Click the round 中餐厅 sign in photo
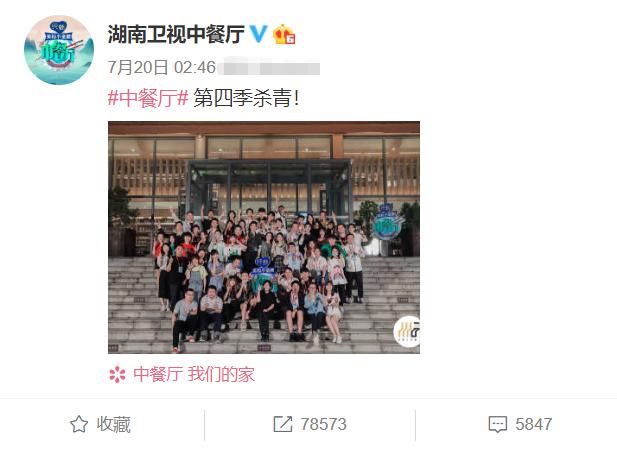617x450 pixels. point(388,223)
